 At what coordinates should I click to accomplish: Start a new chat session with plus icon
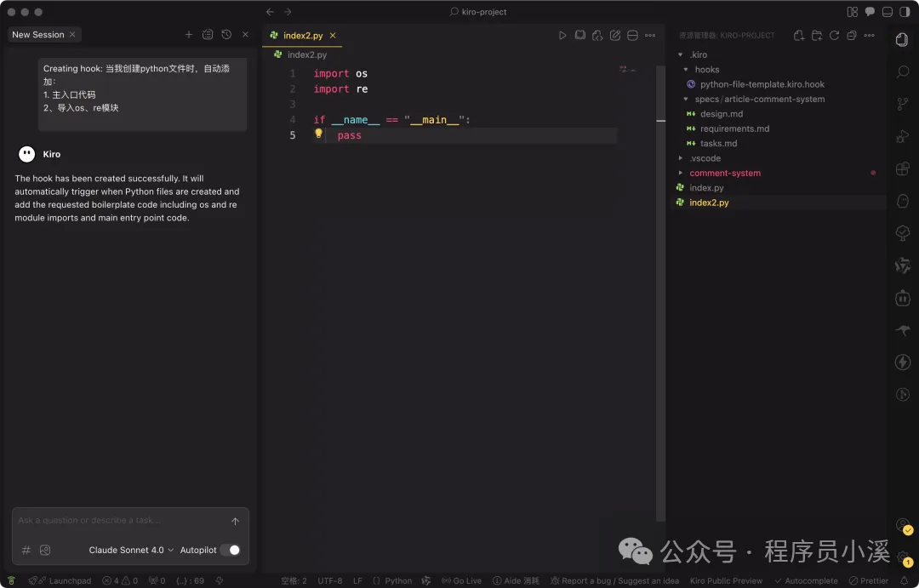pos(189,35)
